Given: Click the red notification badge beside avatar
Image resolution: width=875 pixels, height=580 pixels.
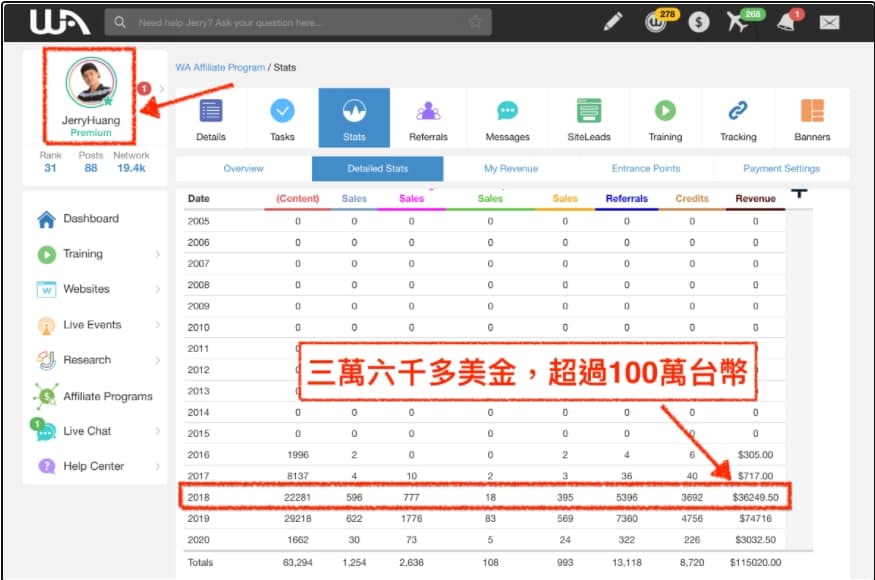Looking at the screenshot, I should tap(145, 88).
